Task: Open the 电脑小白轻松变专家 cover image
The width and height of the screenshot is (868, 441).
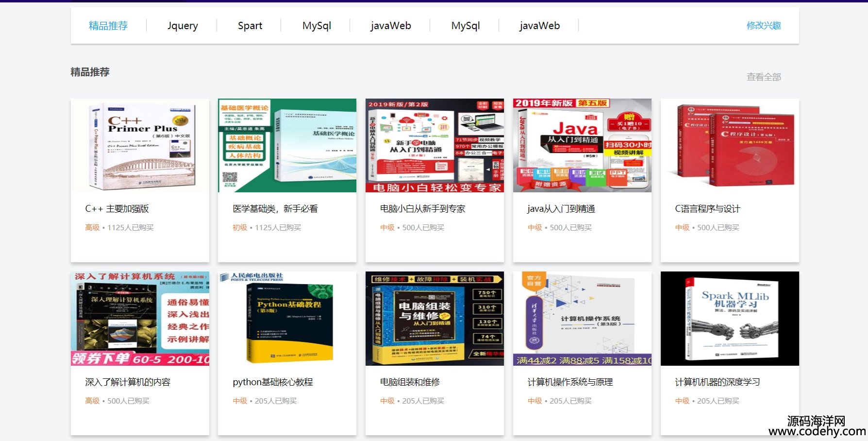Action: click(x=434, y=145)
